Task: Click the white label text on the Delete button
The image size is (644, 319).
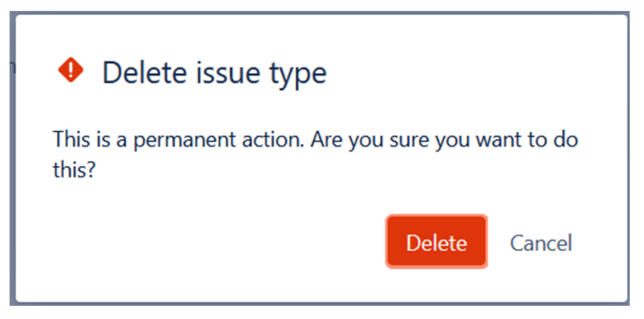Action: [x=436, y=243]
